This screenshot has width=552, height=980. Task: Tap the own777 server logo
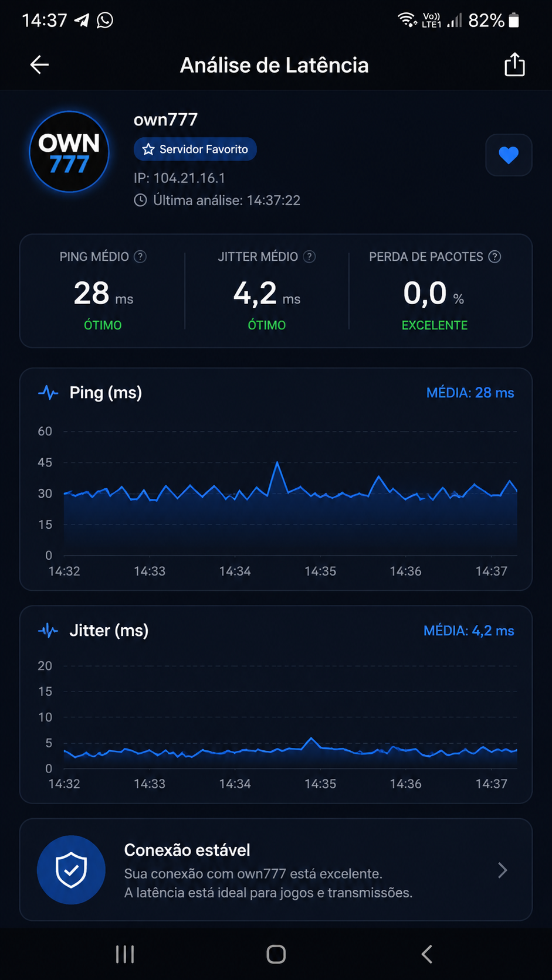click(x=69, y=152)
